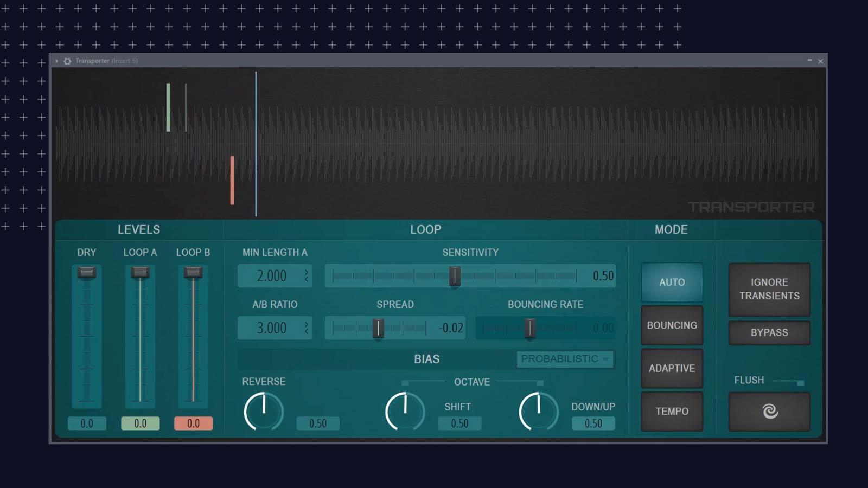Select Tempo mode
Image resolution: width=868 pixels, height=488 pixels.
point(672,412)
